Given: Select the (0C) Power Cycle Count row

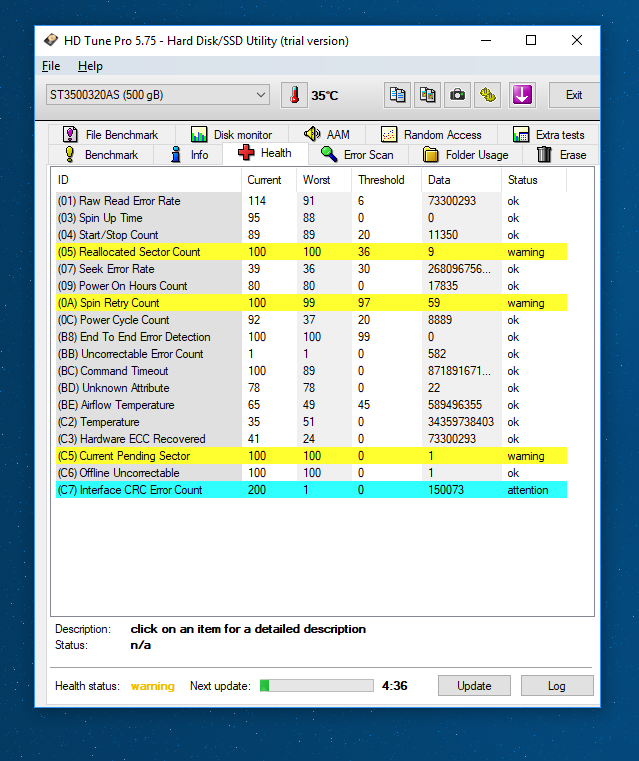Looking at the screenshot, I should tap(311, 320).
